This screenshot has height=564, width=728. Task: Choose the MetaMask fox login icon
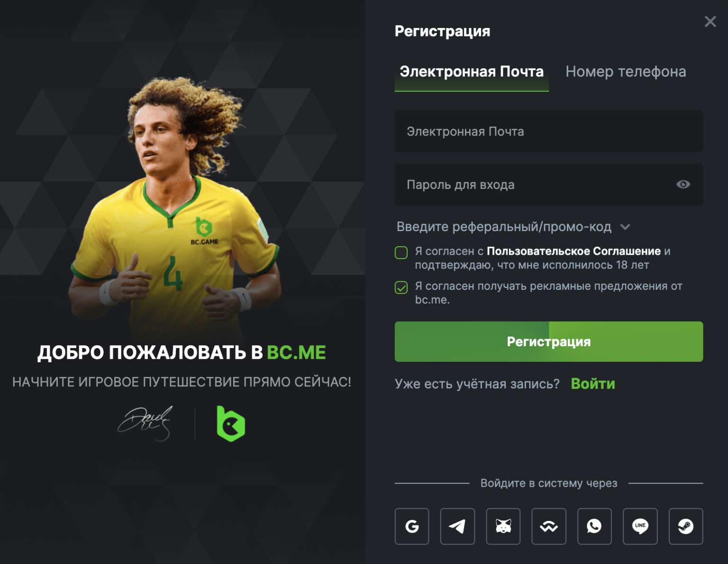(x=503, y=526)
